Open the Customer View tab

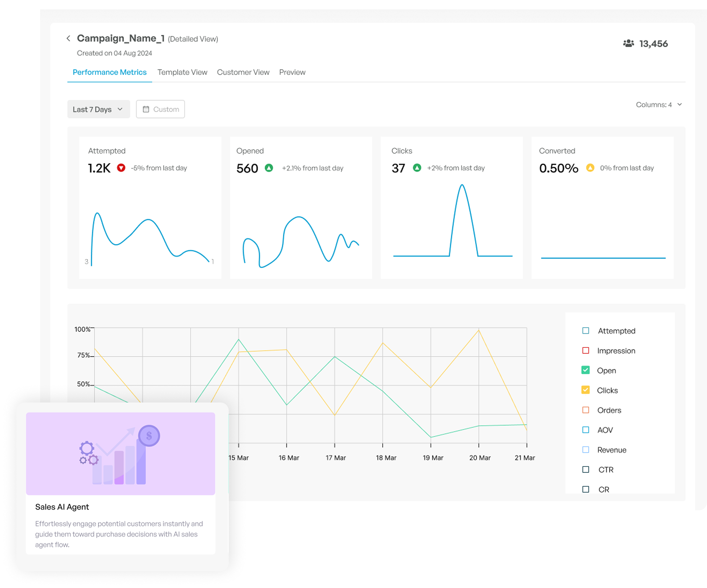coord(243,72)
